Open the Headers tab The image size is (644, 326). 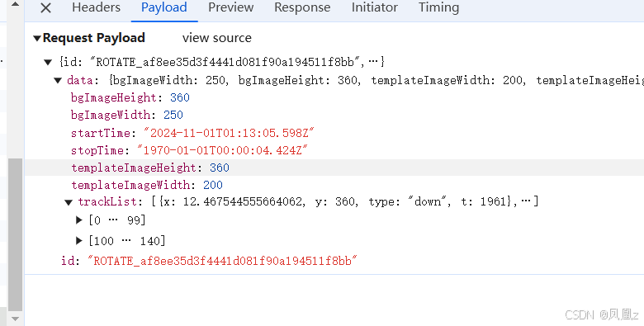pos(96,7)
